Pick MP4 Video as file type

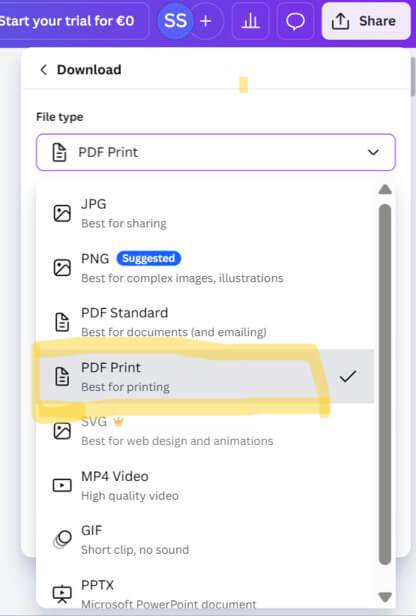click(x=205, y=485)
